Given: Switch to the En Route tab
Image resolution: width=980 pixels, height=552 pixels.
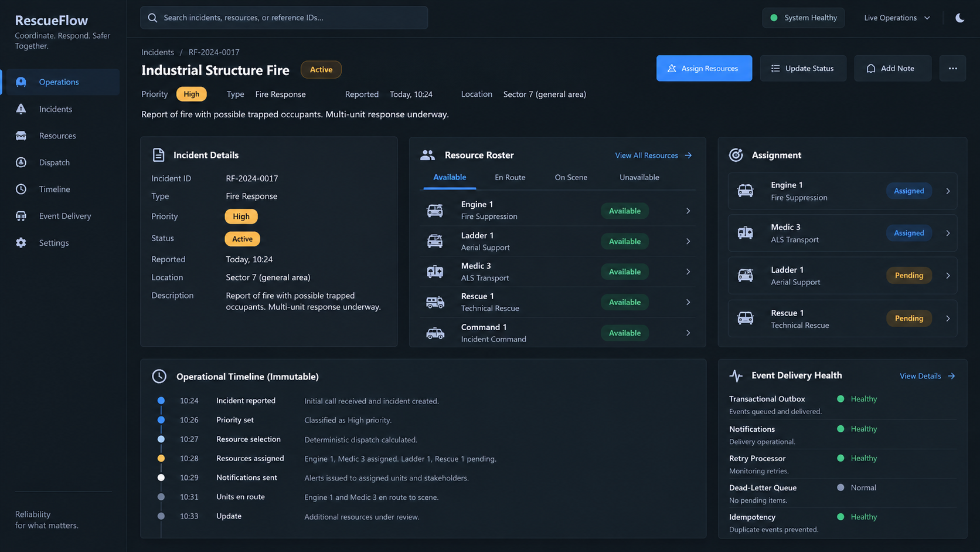Looking at the screenshot, I should (510, 177).
